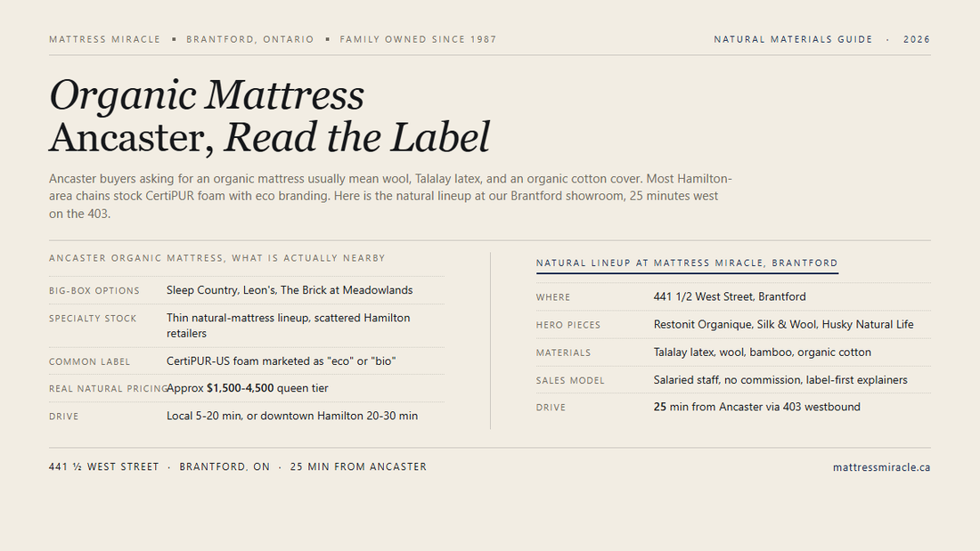The height and width of the screenshot is (551, 980).
Task: Click the address '441 1/2 West Street, Brantford'
Action: (730, 296)
